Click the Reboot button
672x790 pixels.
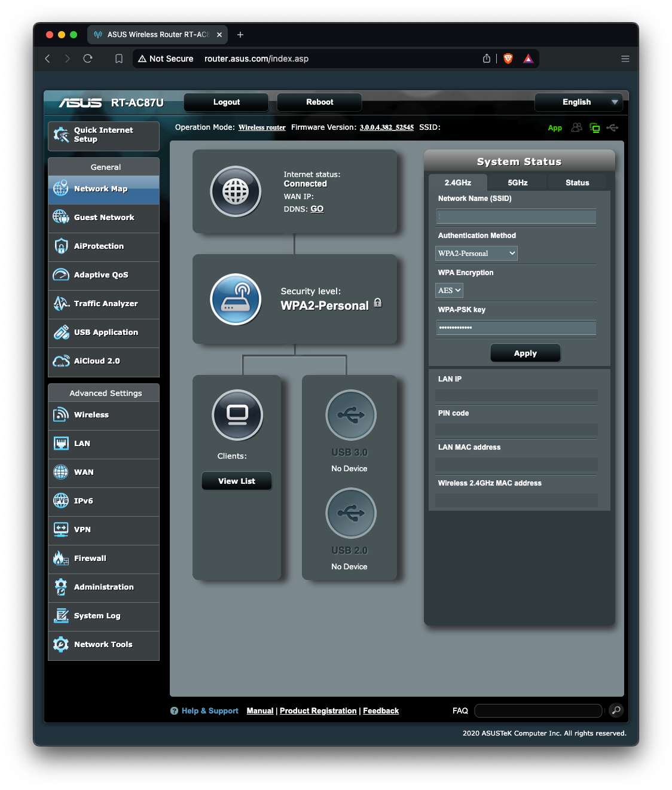pyautogui.click(x=320, y=102)
